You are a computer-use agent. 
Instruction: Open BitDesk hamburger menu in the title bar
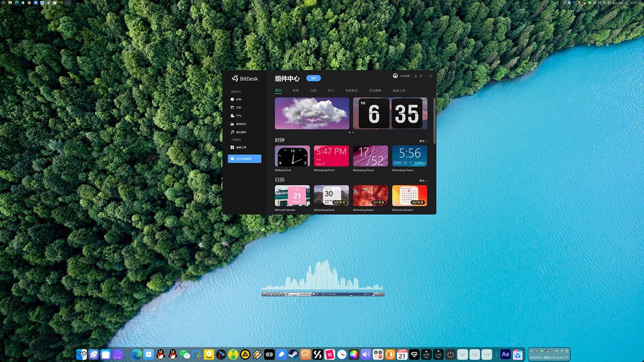421,76
